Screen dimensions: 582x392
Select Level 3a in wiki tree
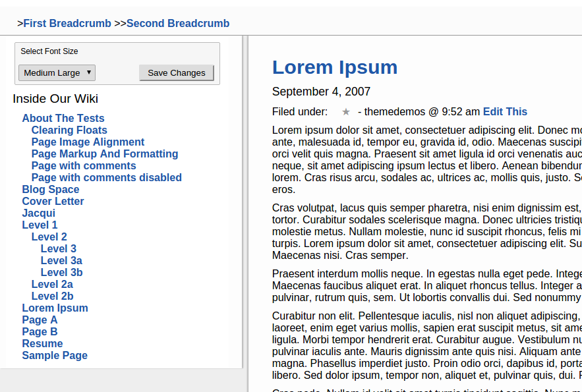point(61,261)
